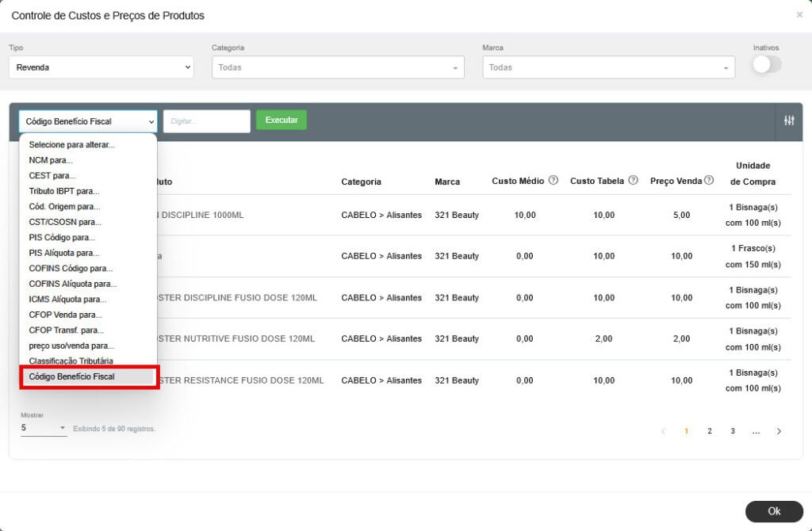
Task: Choose 'Código Benefício Fiscal' from list
Action: (72, 376)
